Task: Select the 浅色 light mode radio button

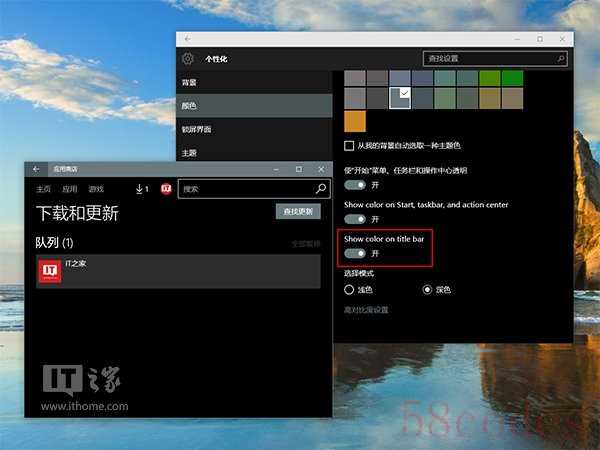Action: point(349,290)
